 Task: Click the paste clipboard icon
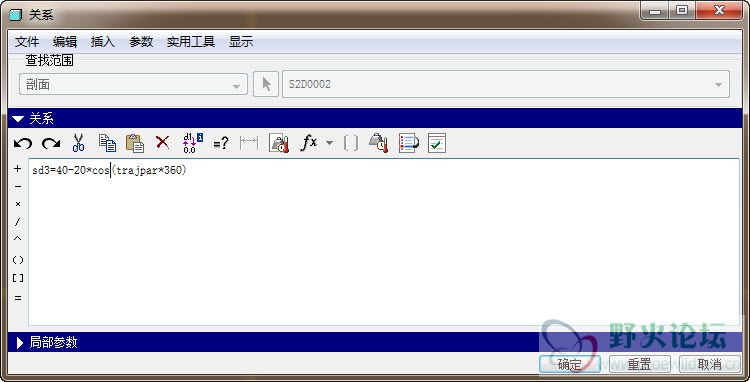tap(135, 143)
